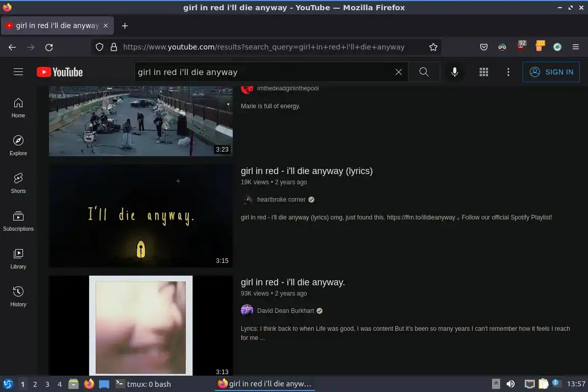This screenshot has width=588, height=392.
Task: Open a new tab with the plus button
Action: [125, 26]
